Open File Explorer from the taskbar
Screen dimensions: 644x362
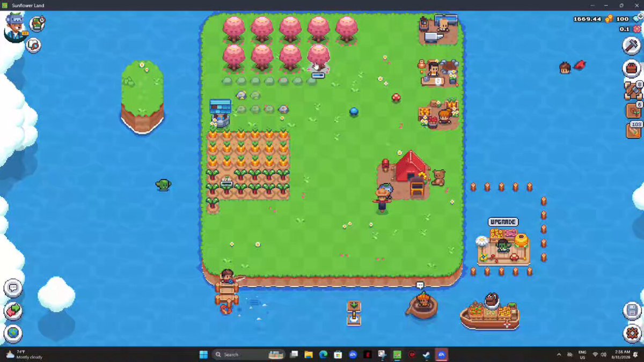[x=309, y=354]
